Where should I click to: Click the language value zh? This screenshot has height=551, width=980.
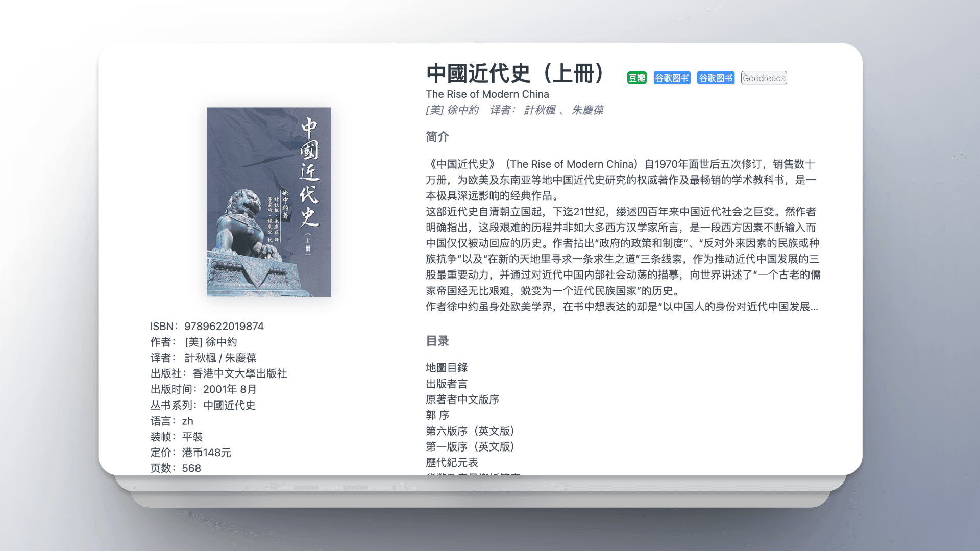click(x=188, y=421)
